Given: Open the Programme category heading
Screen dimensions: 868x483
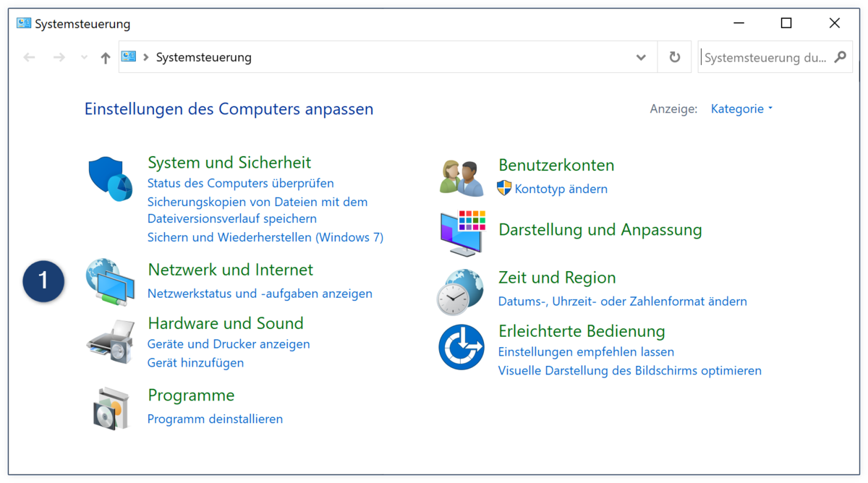Looking at the screenshot, I should pos(191,396).
